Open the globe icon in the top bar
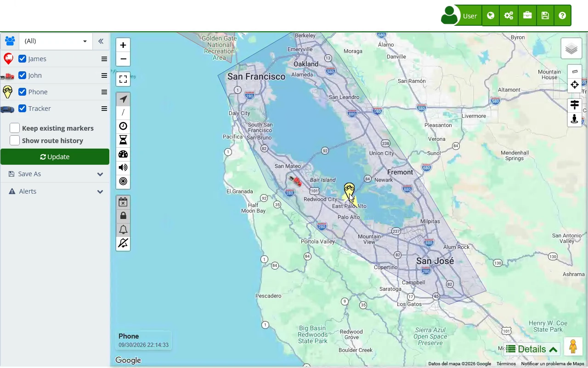This screenshot has width=588, height=368. [491, 16]
